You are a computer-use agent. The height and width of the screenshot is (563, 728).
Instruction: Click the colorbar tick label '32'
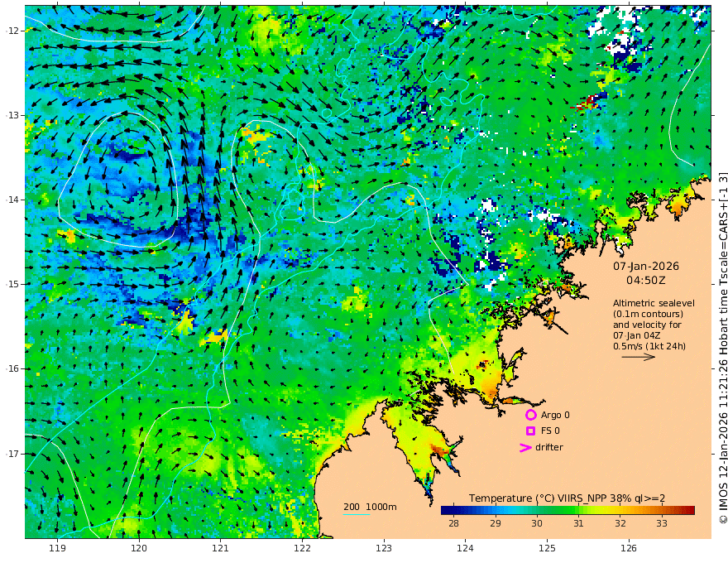620,523
